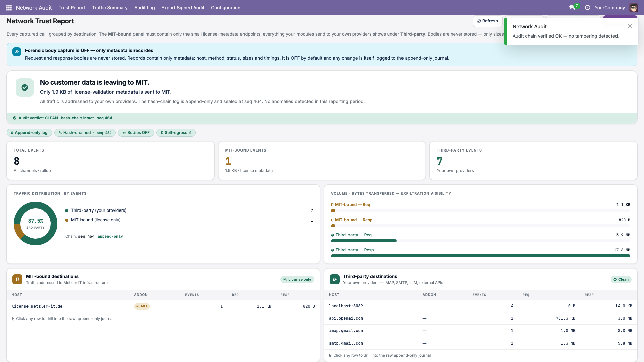
Task: Click the Self-egress 0 badge
Action: click(x=176, y=133)
